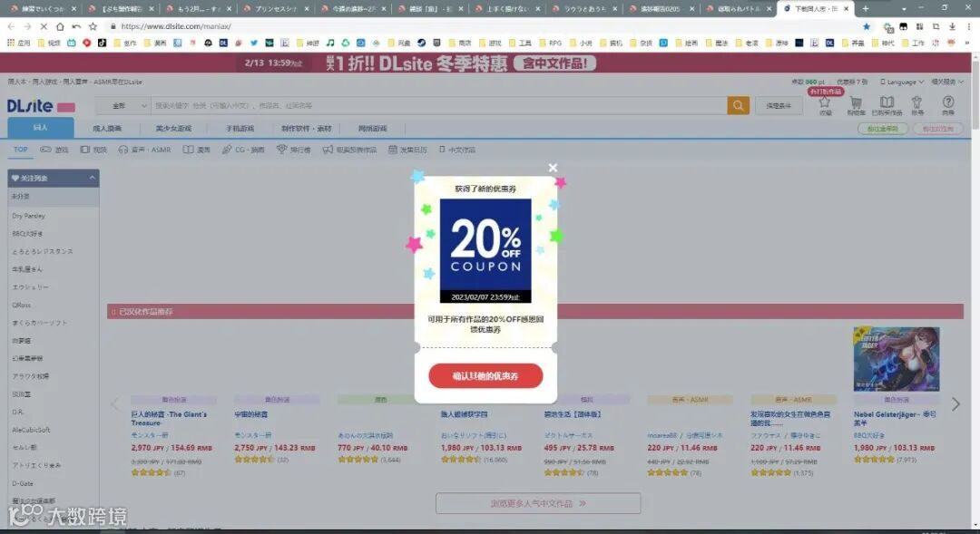980x534 pixels.
Task: Click the blue bookmarked star in address bar
Action: pos(867,27)
